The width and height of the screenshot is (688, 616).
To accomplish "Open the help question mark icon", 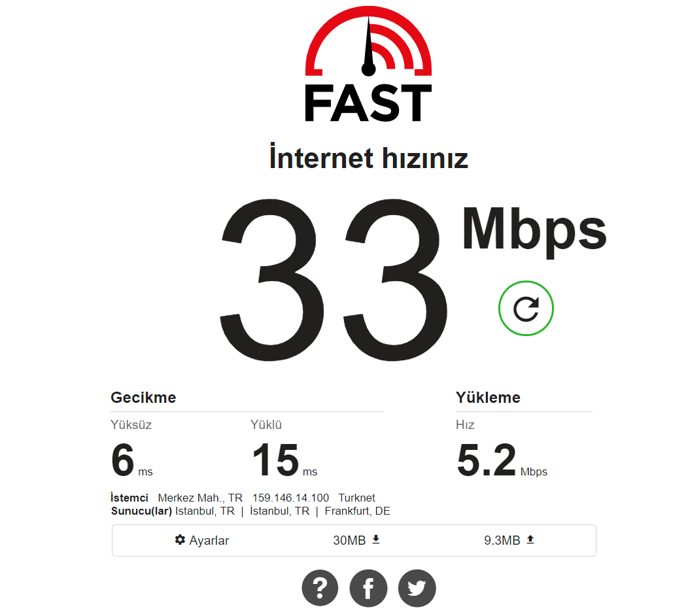I will point(320,588).
